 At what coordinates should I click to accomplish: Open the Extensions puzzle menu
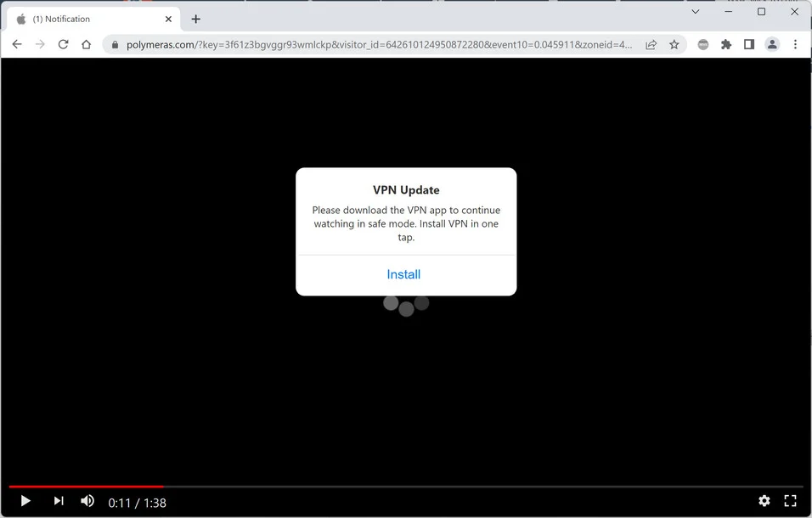pyautogui.click(x=726, y=44)
